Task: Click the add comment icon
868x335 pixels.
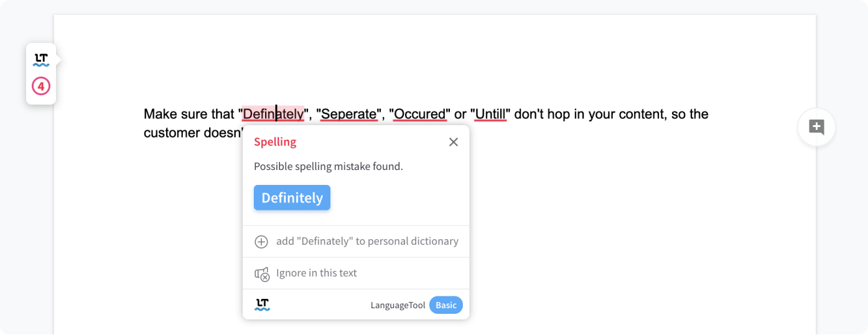Action: click(x=816, y=128)
